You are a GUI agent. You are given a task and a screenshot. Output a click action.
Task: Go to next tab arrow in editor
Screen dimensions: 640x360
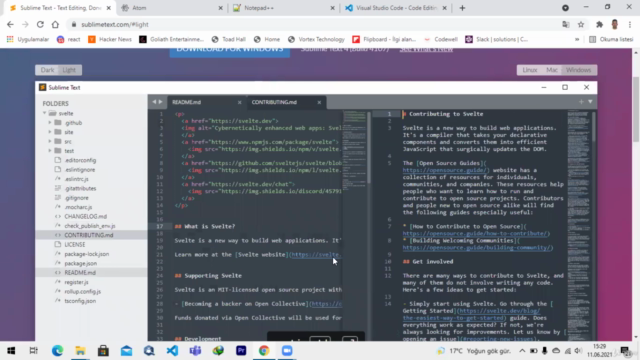tap(160, 102)
